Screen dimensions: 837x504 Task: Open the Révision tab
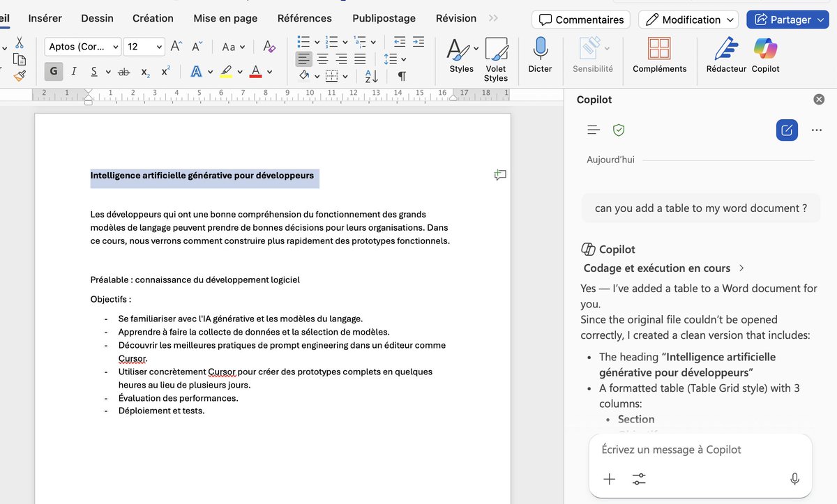[x=456, y=18]
